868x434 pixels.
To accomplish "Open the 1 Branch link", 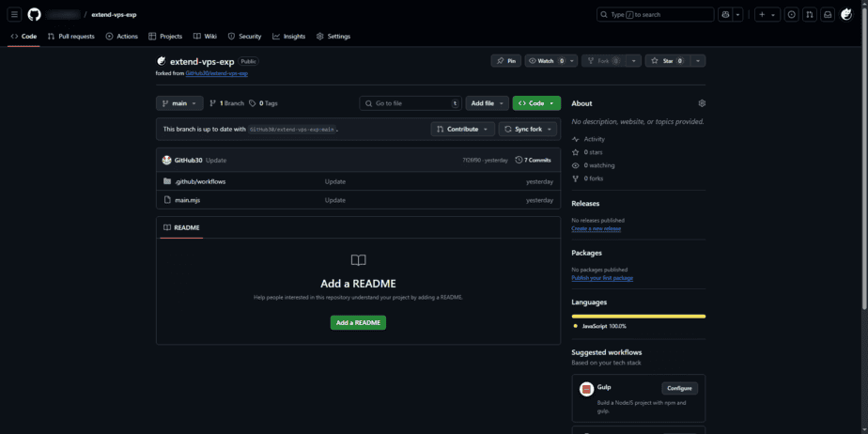I will coord(226,103).
